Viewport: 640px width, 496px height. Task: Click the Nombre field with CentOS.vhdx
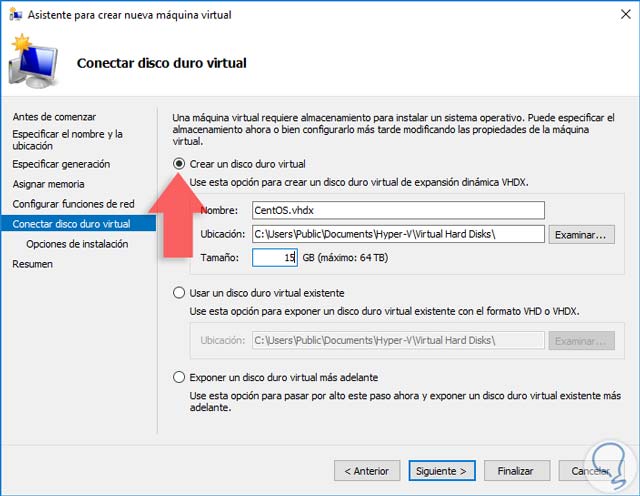[397, 210]
